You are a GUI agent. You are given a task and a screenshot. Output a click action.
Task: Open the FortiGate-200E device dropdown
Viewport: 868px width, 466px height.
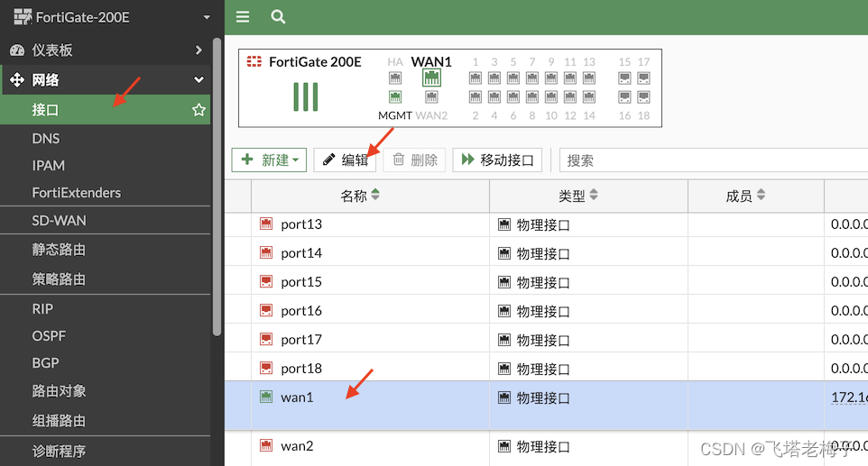point(207,17)
